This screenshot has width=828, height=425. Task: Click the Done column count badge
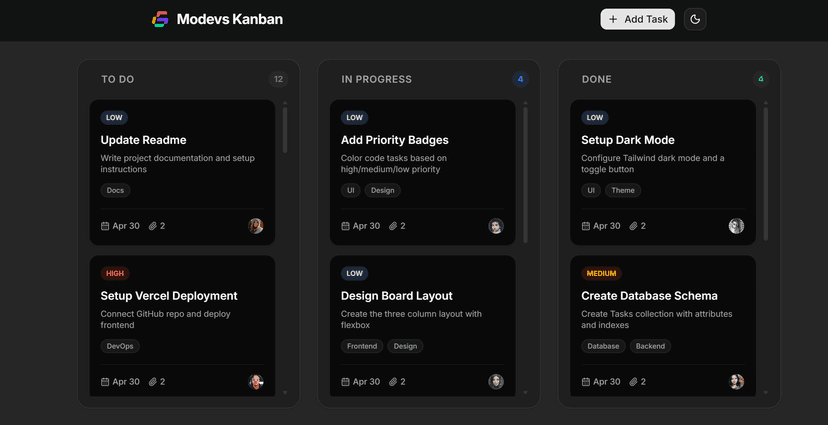761,79
